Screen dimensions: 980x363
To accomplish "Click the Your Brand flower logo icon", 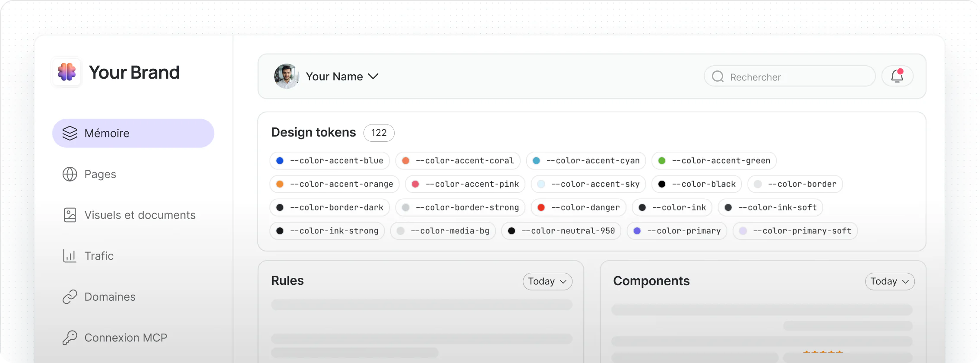I will pyautogui.click(x=67, y=72).
